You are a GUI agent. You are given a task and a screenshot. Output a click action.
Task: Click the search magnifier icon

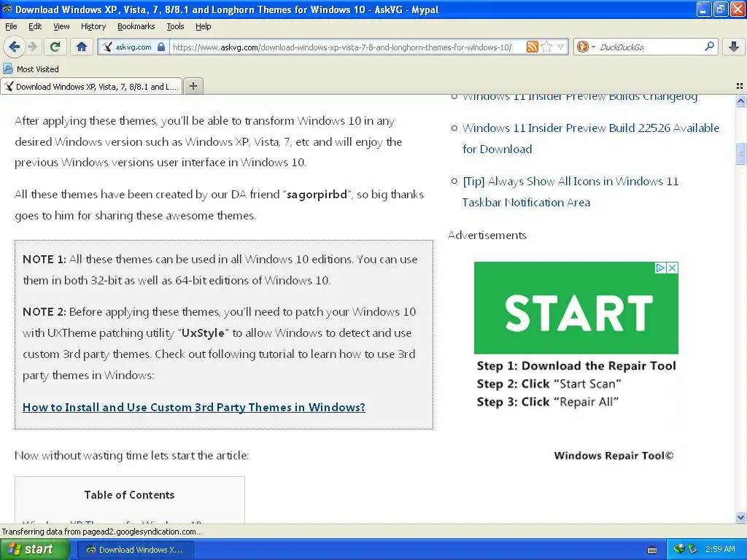pyautogui.click(x=709, y=46)
